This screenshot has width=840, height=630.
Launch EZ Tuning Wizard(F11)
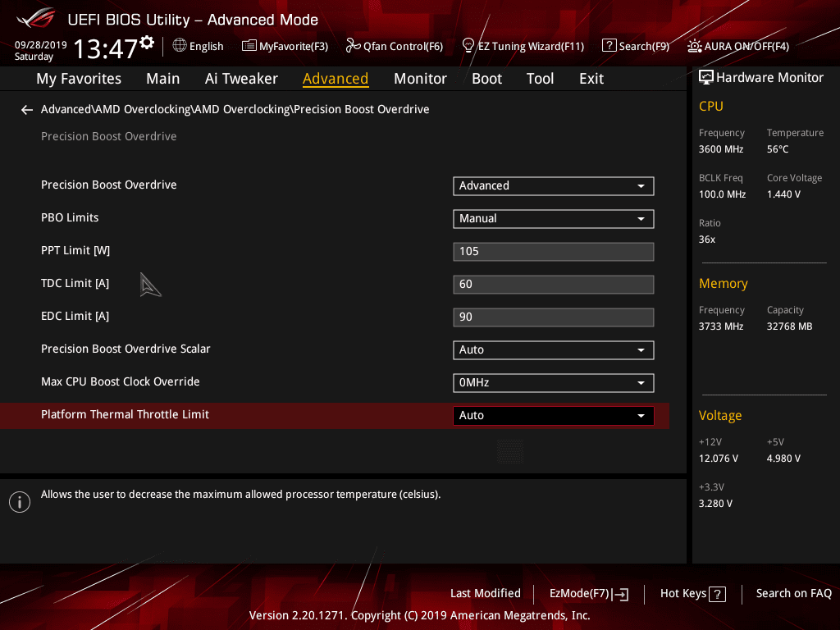pos(531,46)
